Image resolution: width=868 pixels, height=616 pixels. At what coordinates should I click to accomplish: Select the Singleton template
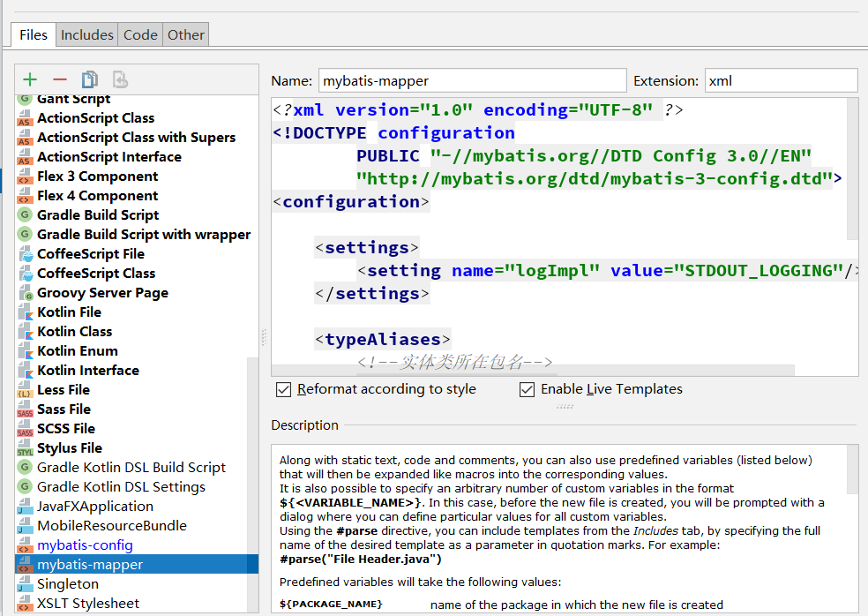pyautogui.click(x=68, y=584)
